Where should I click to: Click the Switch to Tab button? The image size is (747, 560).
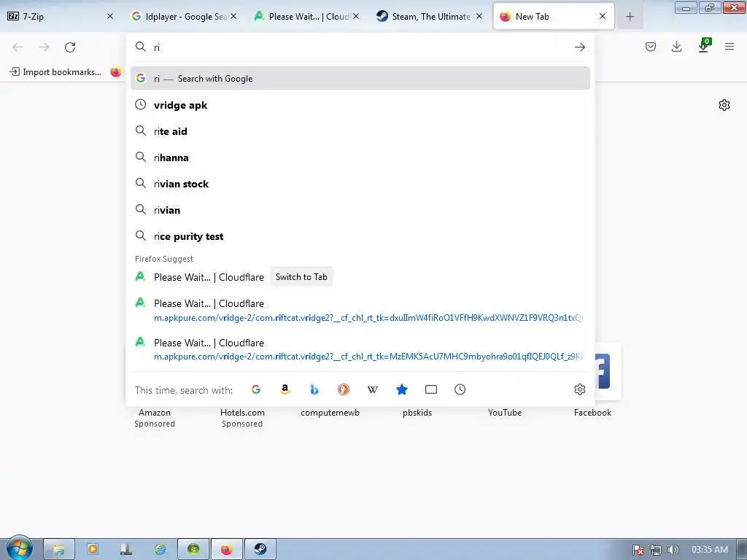point(301,276)
